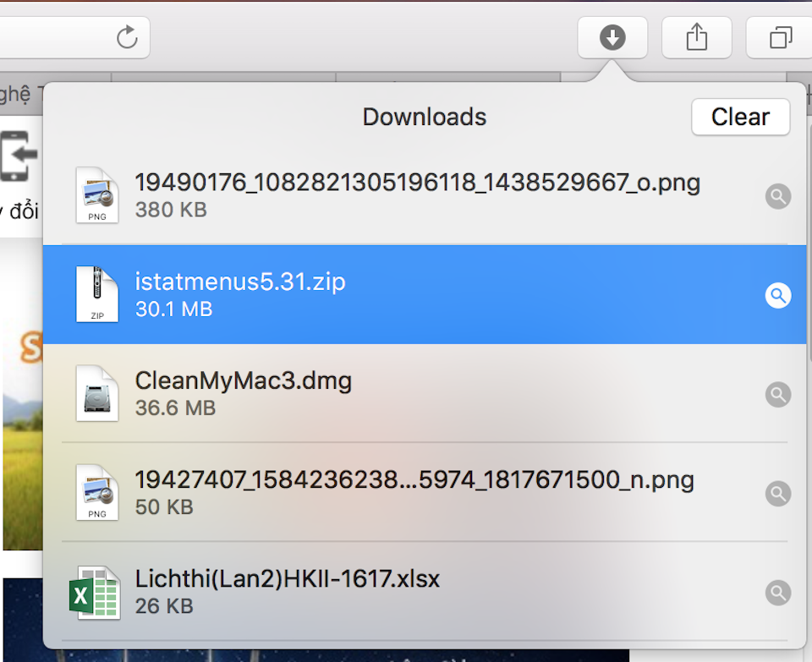Click the ZIP archive file icon
The height and width of the screenshot is (662, 812).
coord(96,295)
